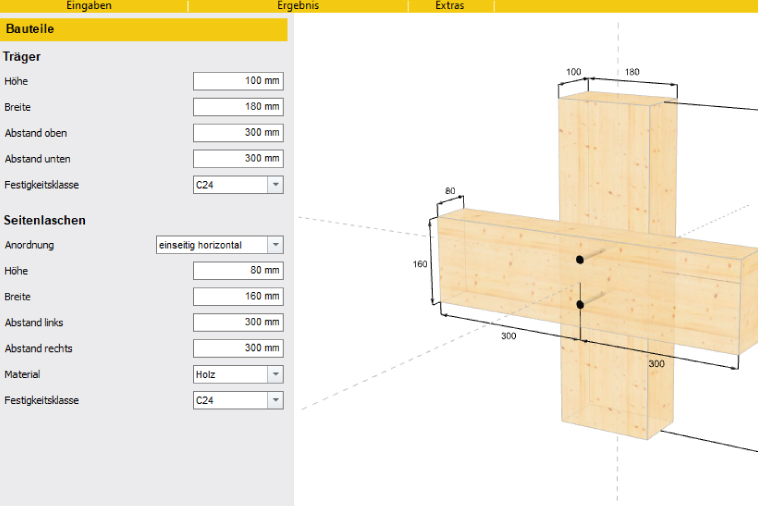758x506 pixels.
Task: Select the upper black fastener dot in model
Action: (x=579, y=260)
